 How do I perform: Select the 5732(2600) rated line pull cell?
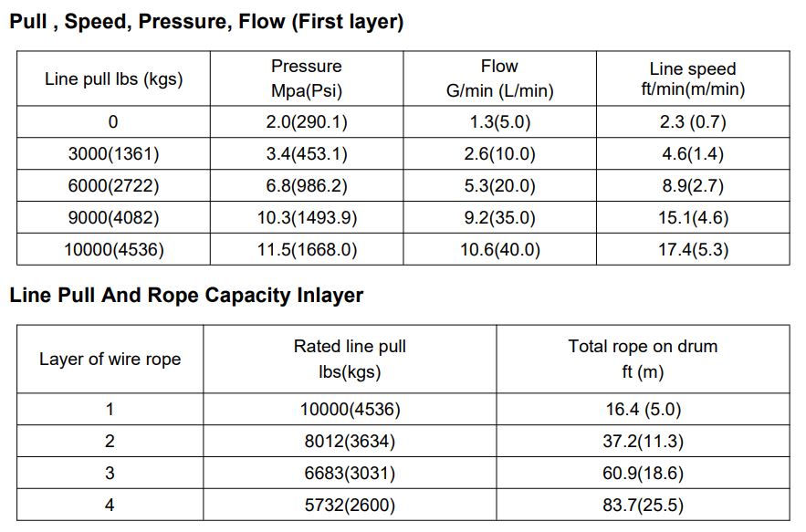350,505
